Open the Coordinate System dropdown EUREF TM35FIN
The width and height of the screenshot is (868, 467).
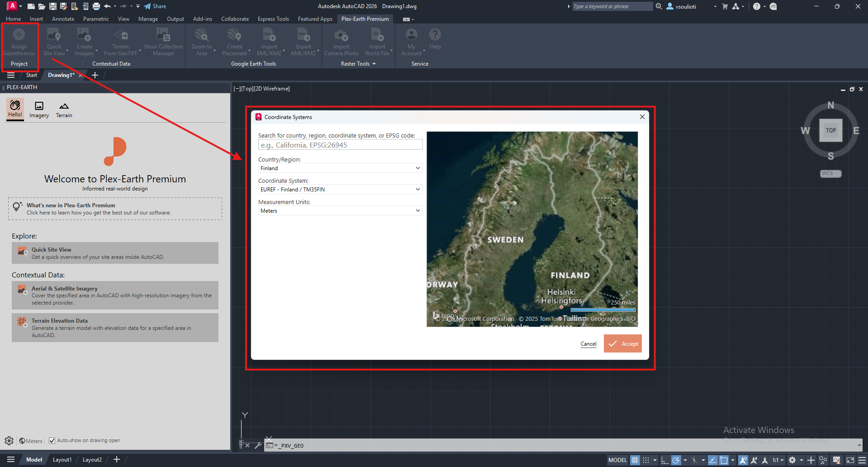[340, 189]
